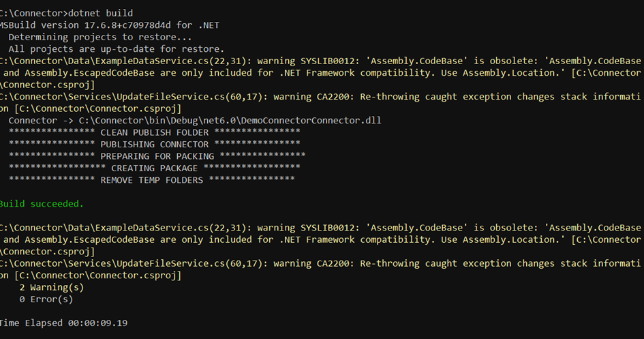Click 'Determining projects to restore...' line
The height and width of the screenshot is (339, 644).
(x=99, y=37)
